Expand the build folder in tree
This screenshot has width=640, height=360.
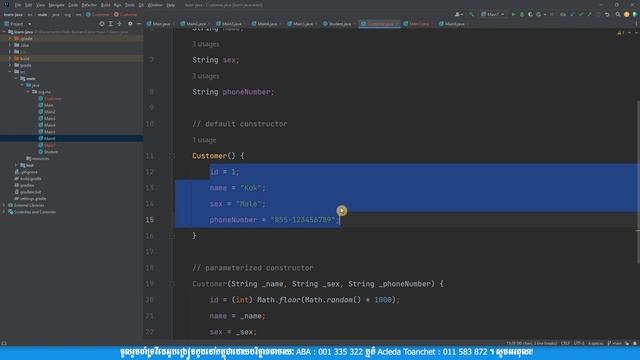click(x=11, y=58)
